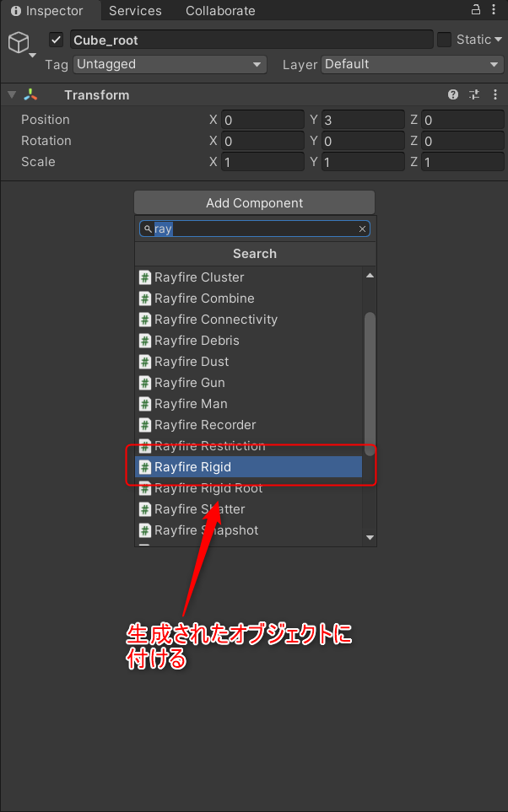Toggle the Static checkbox
This screenshot has height=812, width=508.
[444, 40]
